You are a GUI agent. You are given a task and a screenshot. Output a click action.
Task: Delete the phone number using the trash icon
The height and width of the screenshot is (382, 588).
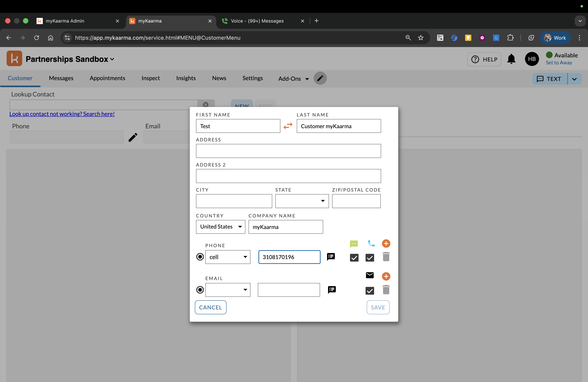pyautogui.click(x=386, y=257)
